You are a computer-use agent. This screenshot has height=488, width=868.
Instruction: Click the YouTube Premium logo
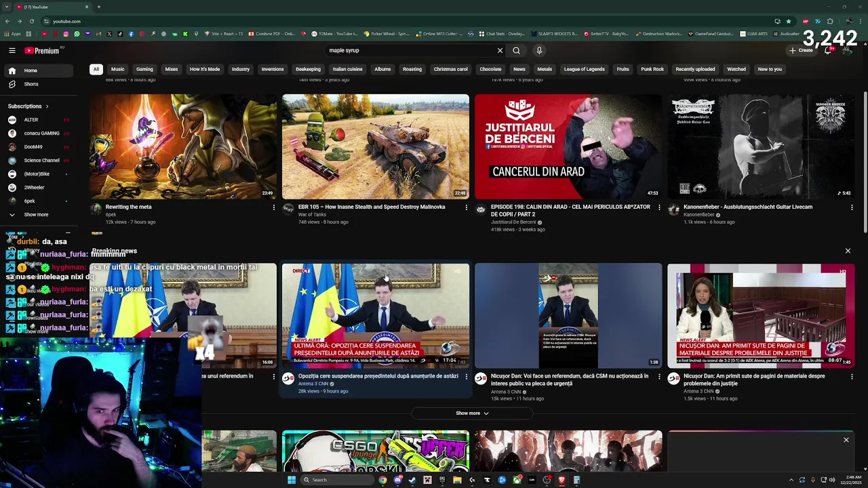click(42, 50)
